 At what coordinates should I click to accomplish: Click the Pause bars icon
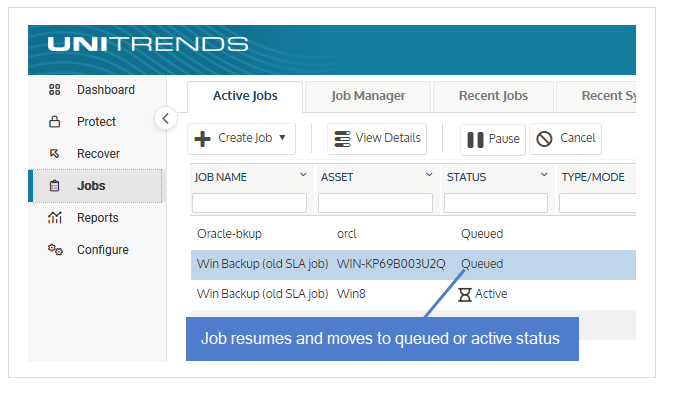[x=475, y=140]
